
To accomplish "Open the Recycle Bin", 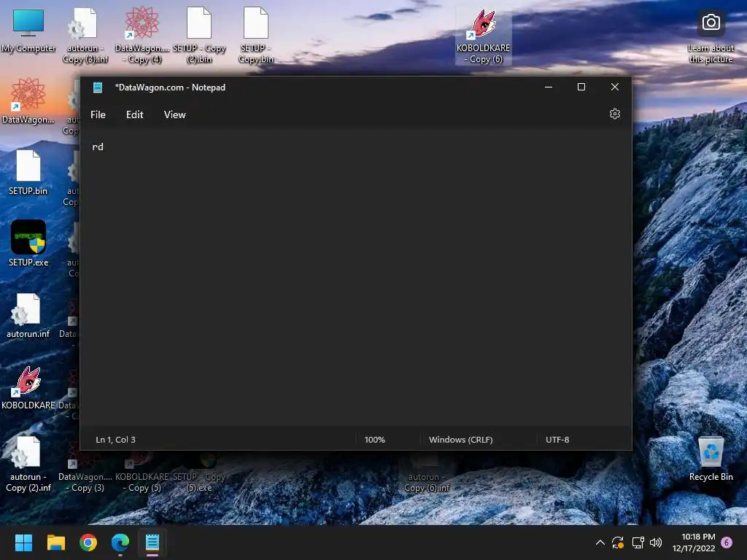I will (x=711, y=459).
